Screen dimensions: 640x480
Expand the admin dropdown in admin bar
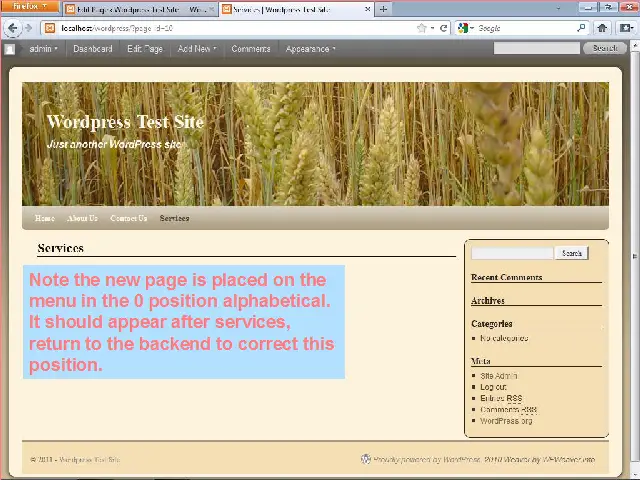(x=44, y=49)
